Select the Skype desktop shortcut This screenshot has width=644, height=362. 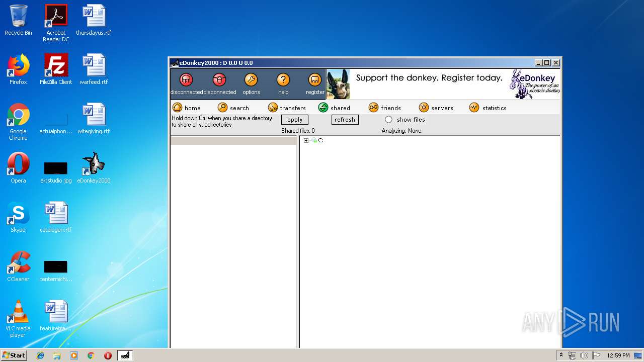(x=18, y=217)
